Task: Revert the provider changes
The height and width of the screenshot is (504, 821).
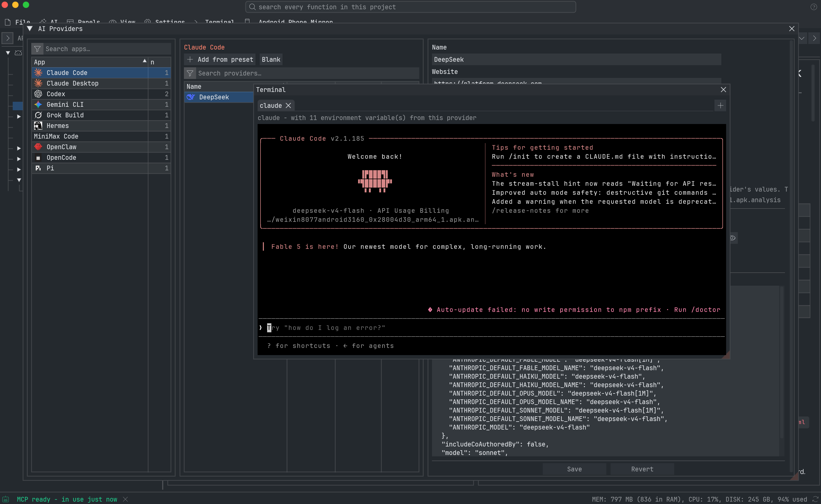Action: [642, 469]
